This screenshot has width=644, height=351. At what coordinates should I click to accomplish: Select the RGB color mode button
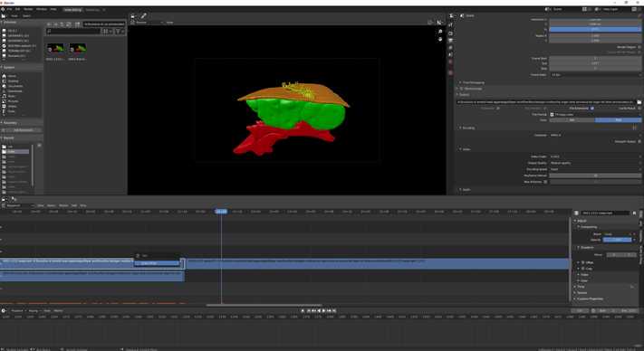[x=618, y=120]
